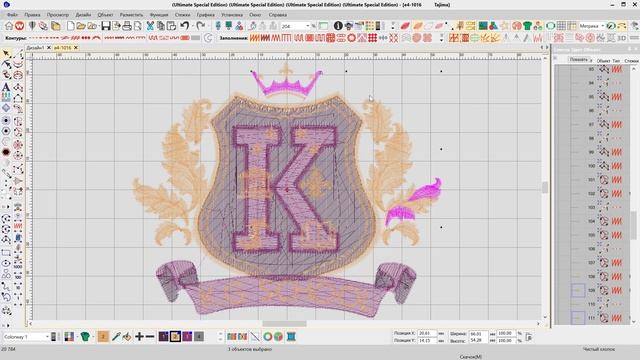The height and width of the screenshot is (360, 640).
Task: Create a new blank design
Action: [71, 26]
